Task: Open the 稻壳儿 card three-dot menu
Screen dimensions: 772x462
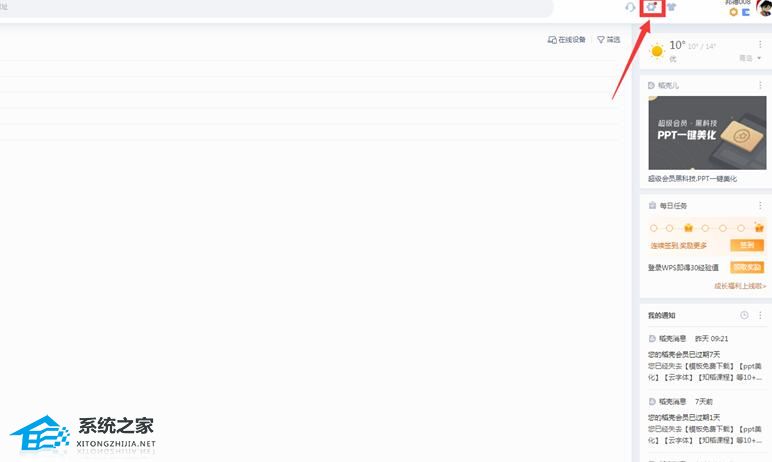Action: pos(760,85)
